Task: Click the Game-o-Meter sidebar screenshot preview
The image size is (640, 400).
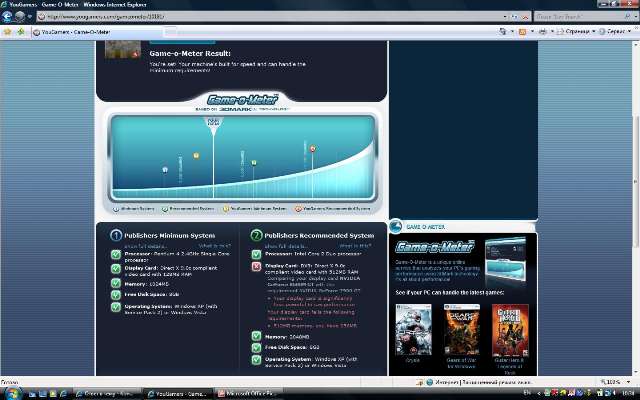Action: [505, 261]
